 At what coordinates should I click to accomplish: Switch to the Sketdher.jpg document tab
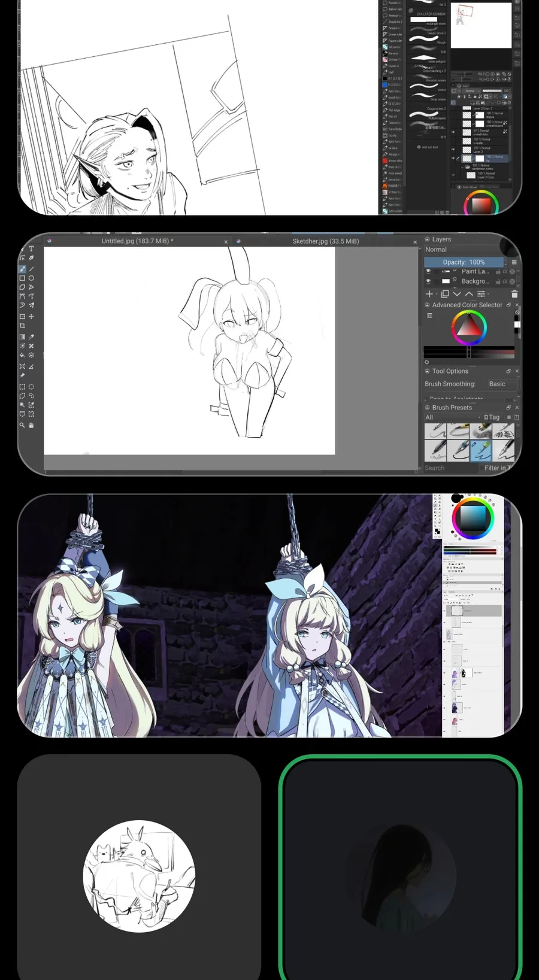tap(325, 241)
